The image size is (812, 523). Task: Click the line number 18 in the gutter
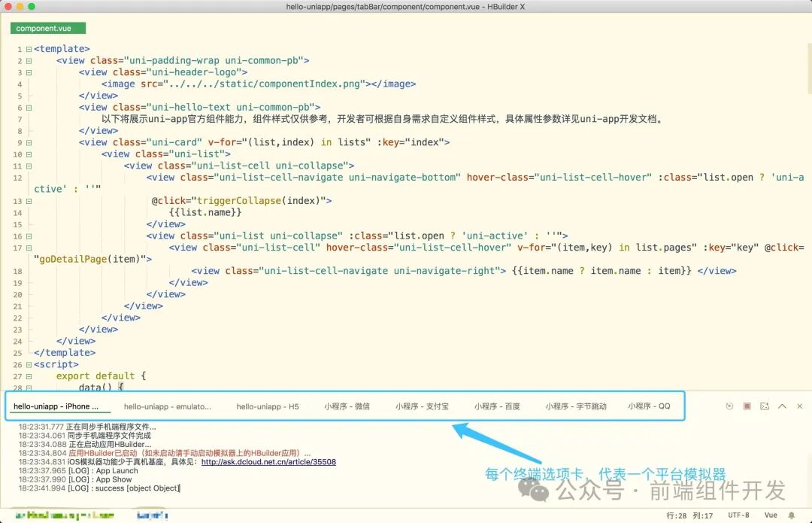point(17,272)
